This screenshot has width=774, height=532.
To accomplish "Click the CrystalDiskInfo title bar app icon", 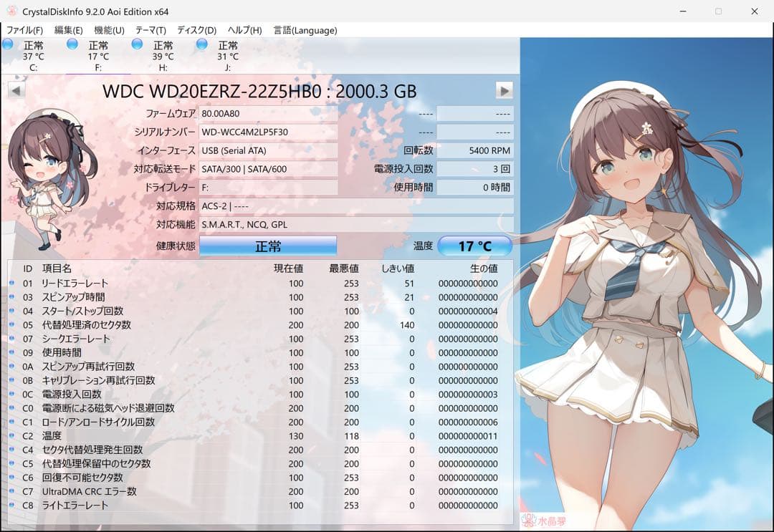I will pyautogui.click(x=11, y=11).
